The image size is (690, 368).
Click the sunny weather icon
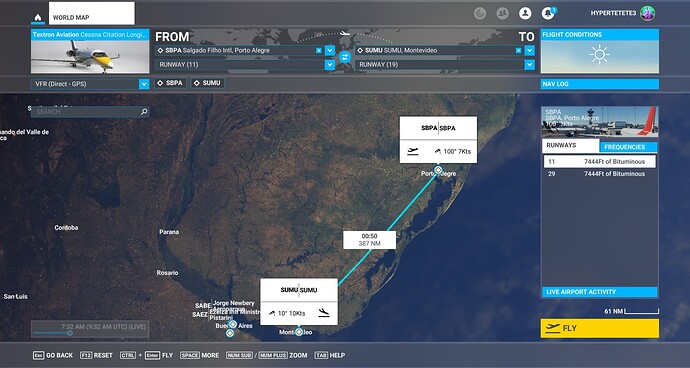point(599,55)
